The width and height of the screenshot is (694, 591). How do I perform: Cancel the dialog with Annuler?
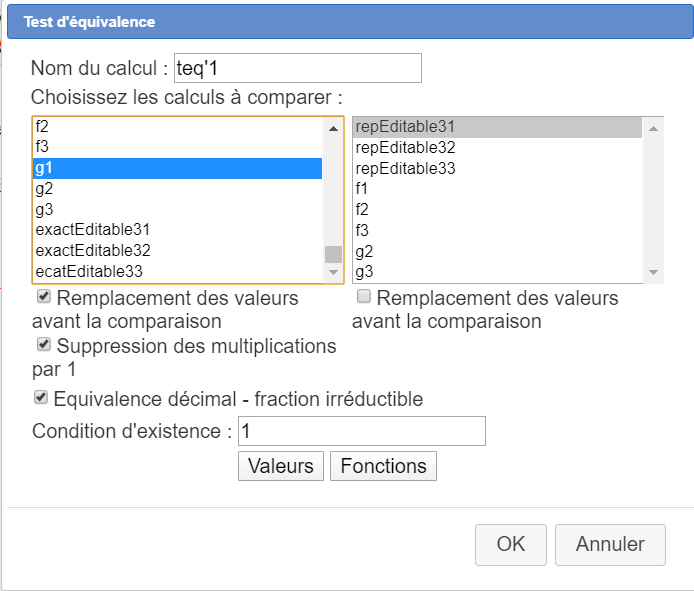click(x=610, y=544)
